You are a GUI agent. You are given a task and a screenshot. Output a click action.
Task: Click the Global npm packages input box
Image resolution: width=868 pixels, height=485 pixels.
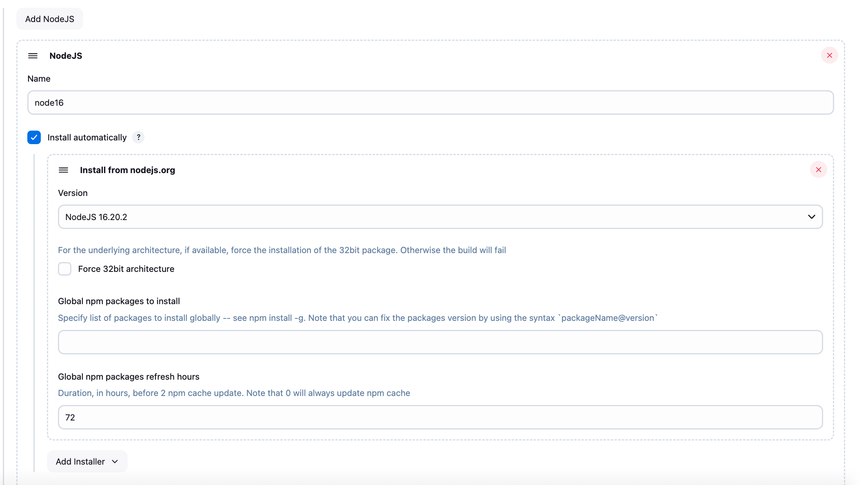(440, 342)
